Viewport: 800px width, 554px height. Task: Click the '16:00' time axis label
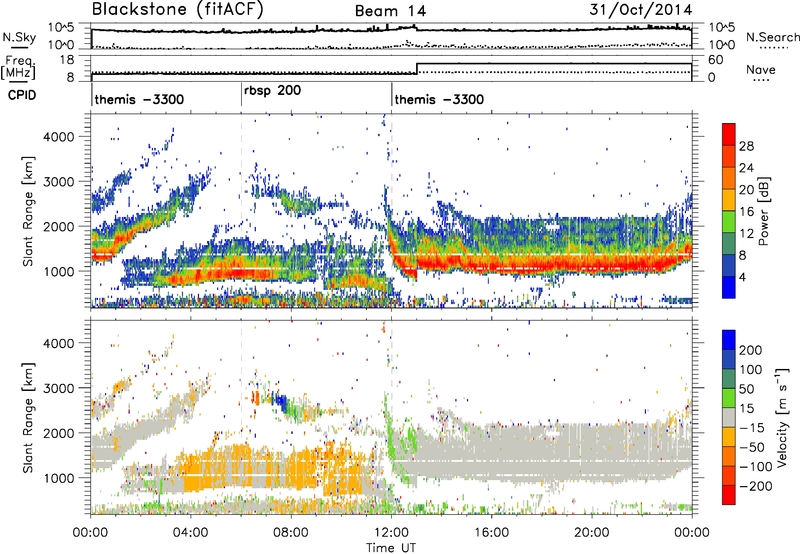pos(491,533)
